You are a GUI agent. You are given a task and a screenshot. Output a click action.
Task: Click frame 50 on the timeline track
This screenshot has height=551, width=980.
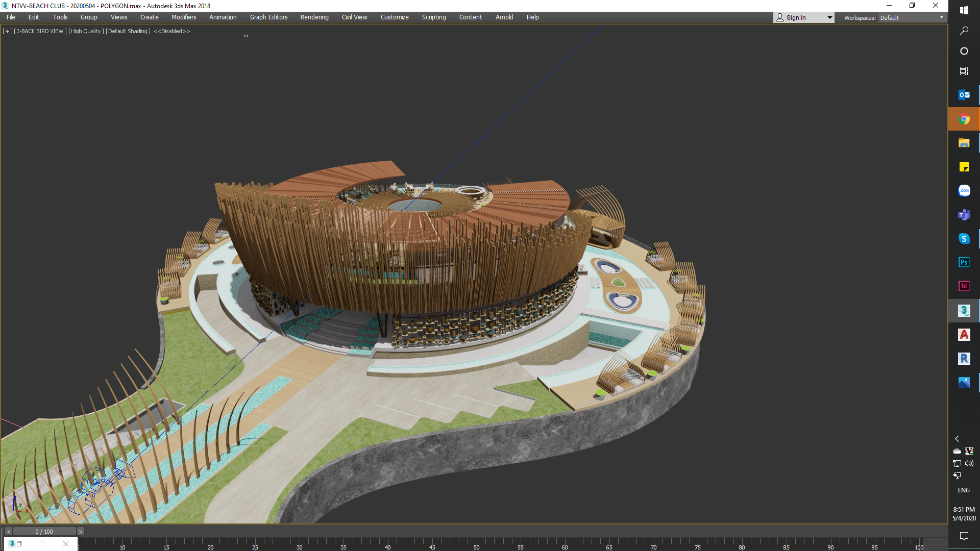pyautogui.click(x=476, y=542)
